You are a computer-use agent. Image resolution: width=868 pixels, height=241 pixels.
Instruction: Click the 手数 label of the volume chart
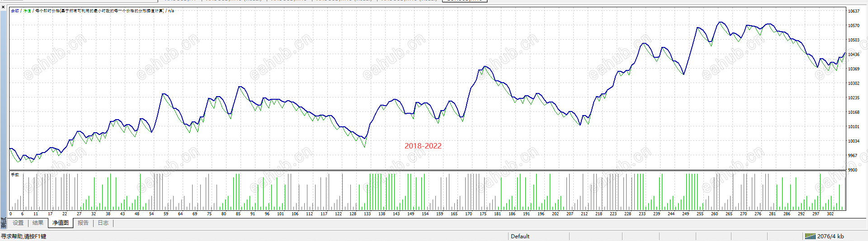pos(15,175)
